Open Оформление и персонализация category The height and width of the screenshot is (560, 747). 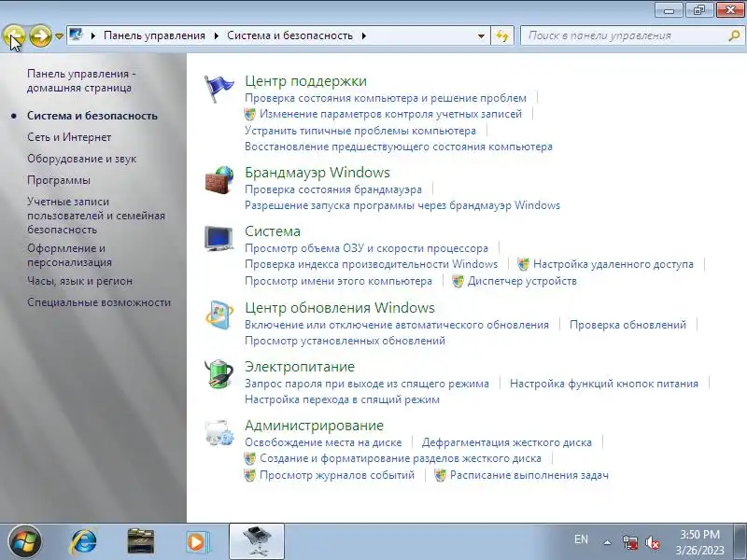[69, 255]
